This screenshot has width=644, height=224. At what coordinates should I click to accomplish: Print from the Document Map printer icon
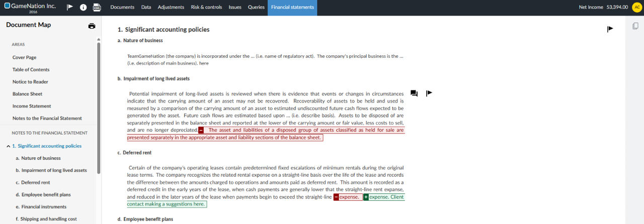(92, 26)
